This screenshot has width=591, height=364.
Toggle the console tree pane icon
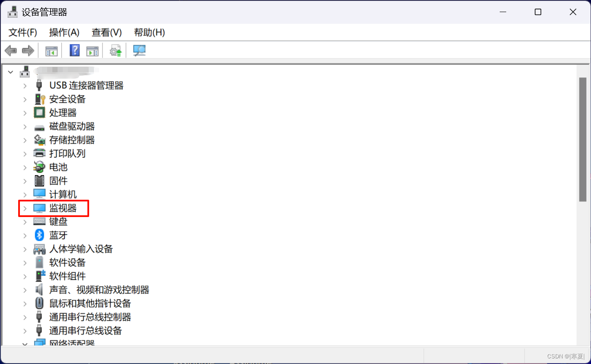click(51, 50)
